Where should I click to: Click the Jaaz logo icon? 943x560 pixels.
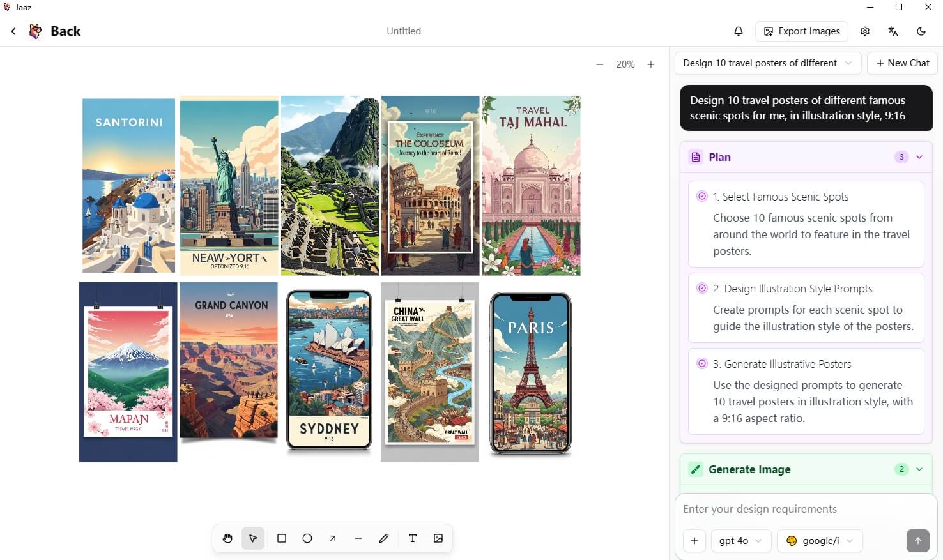point(36,31)
